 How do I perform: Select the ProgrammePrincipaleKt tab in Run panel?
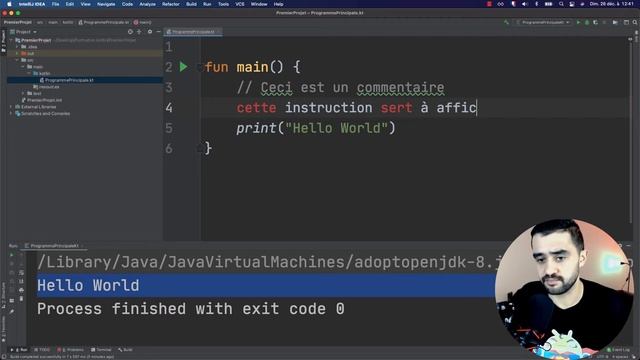pyautogui.click(x=53, y=246)
